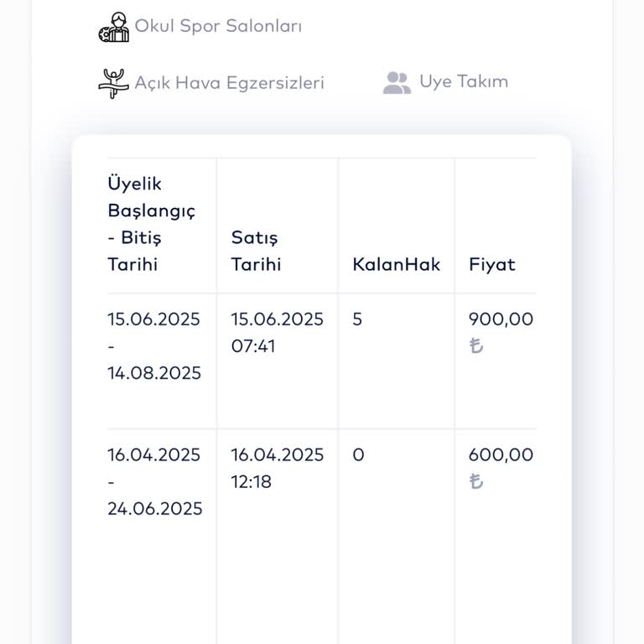The width and height of the screenshot is (644, 644).
Task: Click the lira symbol under 900,00
Action: (476, 346)
